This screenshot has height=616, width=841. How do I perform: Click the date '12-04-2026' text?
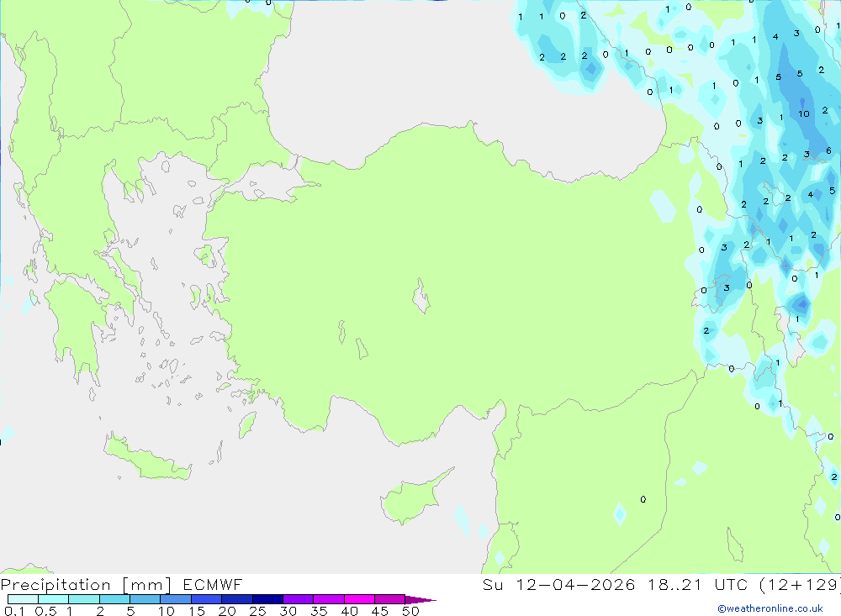(x=575, y=584)
